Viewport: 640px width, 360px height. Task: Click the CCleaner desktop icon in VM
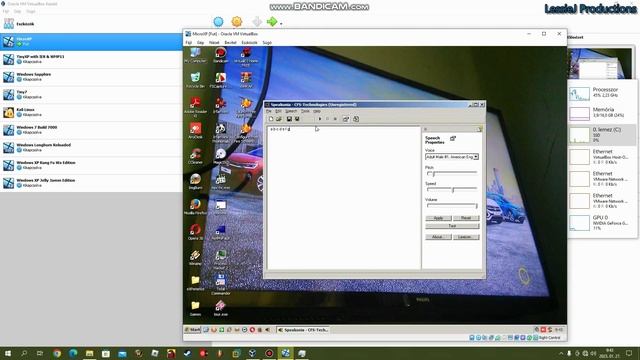[196, 157]
